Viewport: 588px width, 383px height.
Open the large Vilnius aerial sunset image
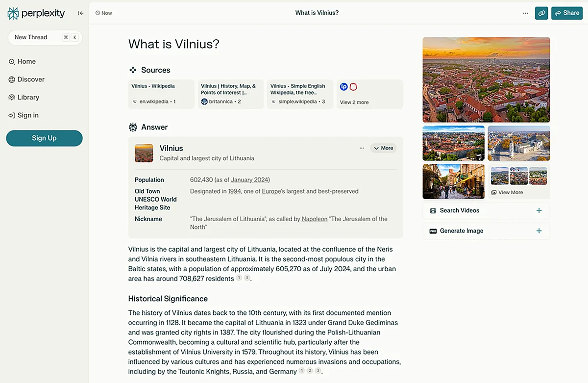pos(486,80)
